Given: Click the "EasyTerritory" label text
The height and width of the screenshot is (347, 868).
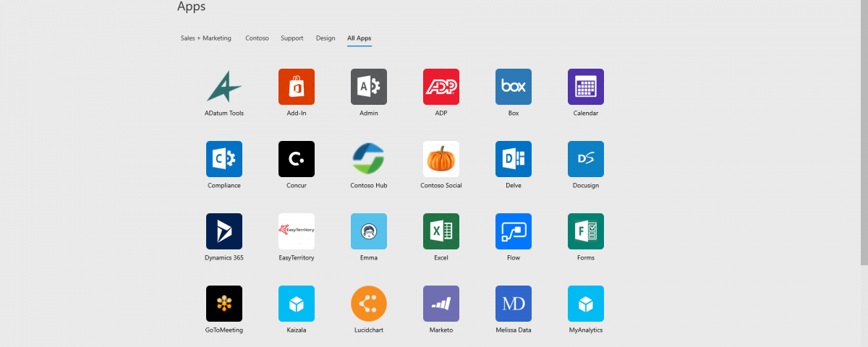Looking at the screenshot, I should click(297, 258).
